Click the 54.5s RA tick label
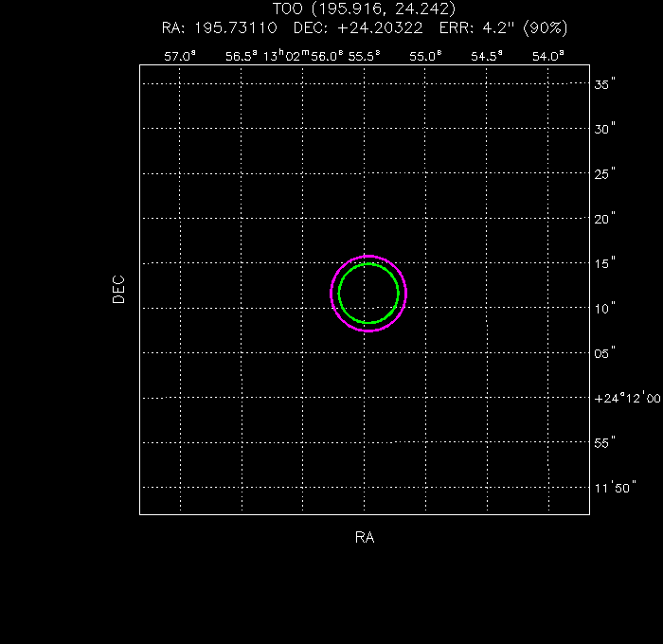Screen dimensions: 663x644 487,56
